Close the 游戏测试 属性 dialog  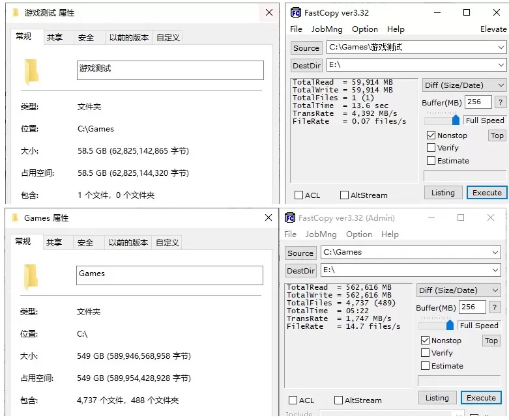click(269, 12)
